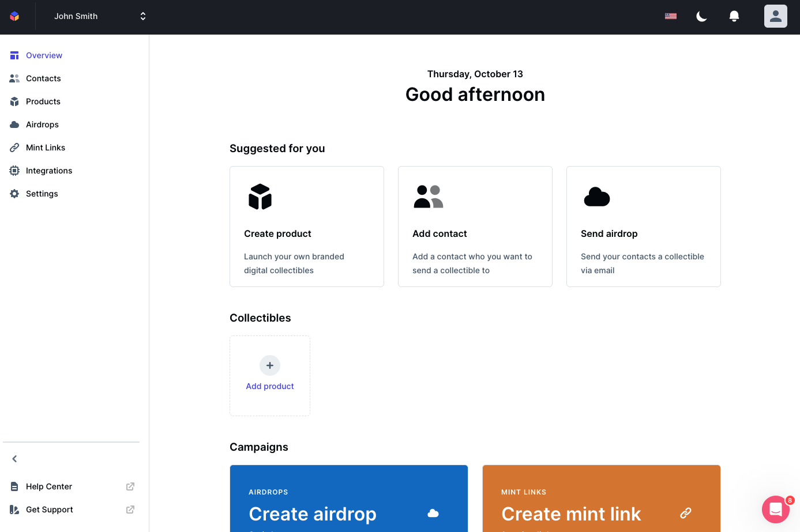The width and height of the screenshot is (800, 532).
Task: Click the Add product card
Action: point(270,375)
